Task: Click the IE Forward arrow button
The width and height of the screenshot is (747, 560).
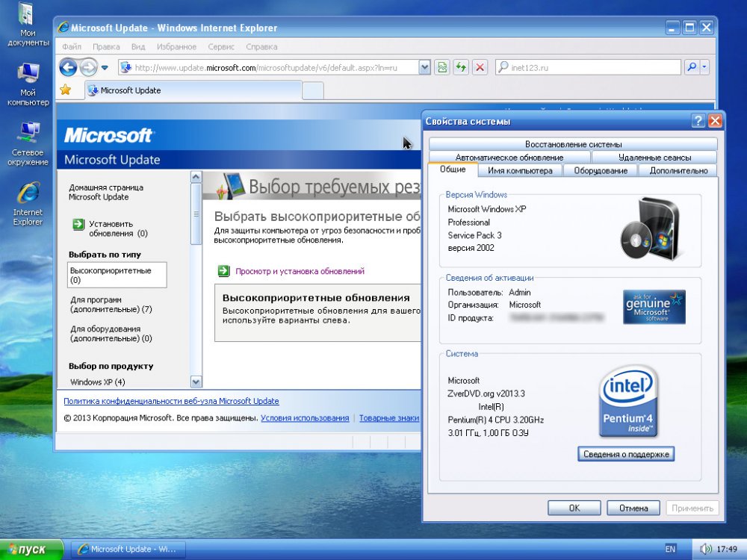Action: coord(88,68)
